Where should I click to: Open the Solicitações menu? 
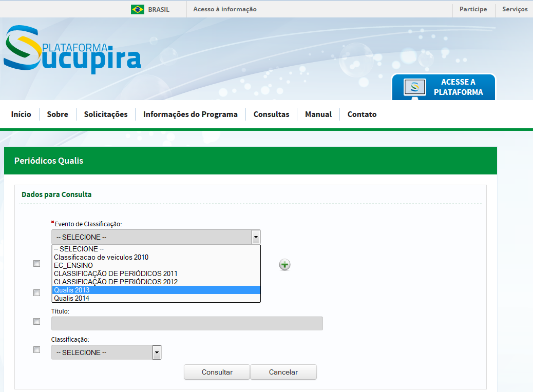pyautogui.click(x=106, y=114)
